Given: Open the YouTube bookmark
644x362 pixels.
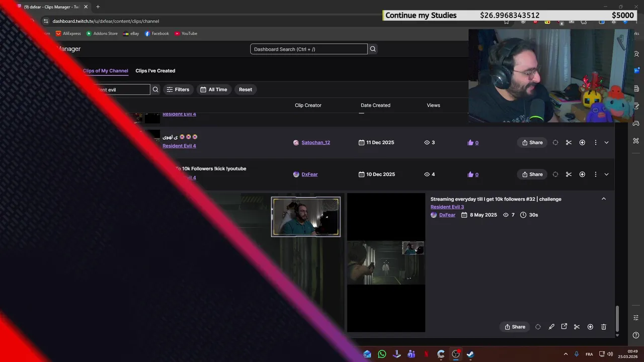Looking at the screenshot, I should [186, 34].
